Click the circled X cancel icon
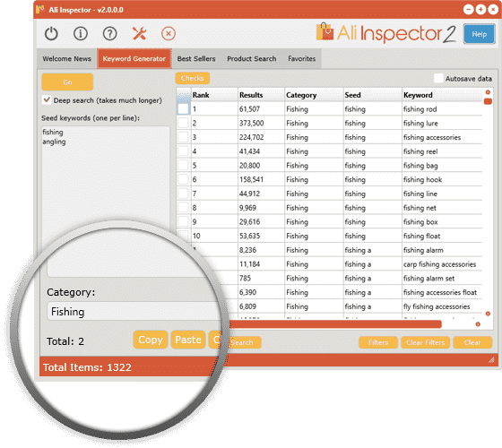 click(x=169, y=34)
